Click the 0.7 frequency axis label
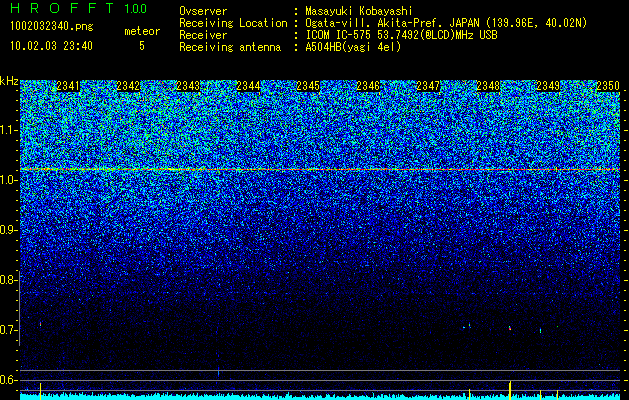The image size is (629, 400). pos(8,330)
